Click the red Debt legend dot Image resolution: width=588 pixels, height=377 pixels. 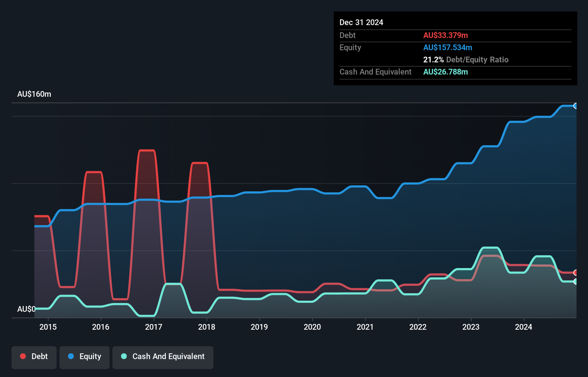click(23, 356)
